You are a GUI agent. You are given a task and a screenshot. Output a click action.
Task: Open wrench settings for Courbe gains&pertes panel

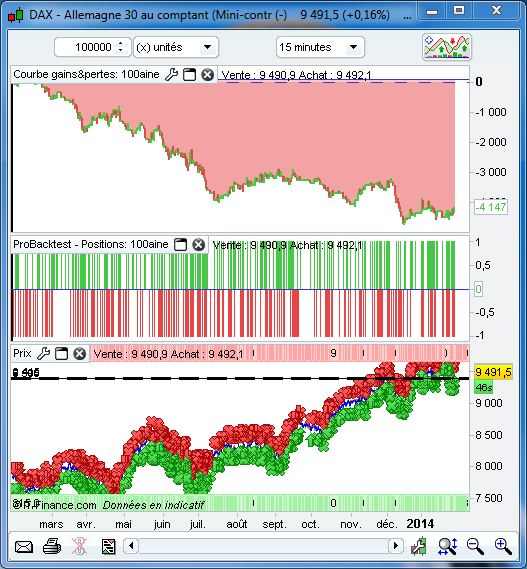click(171, 75)
